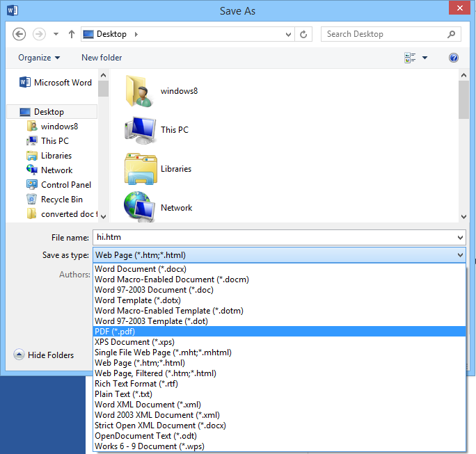Click the Back navigation arrow
The width and height of the screenshot is (476, 454).
[x=19, y=34]
